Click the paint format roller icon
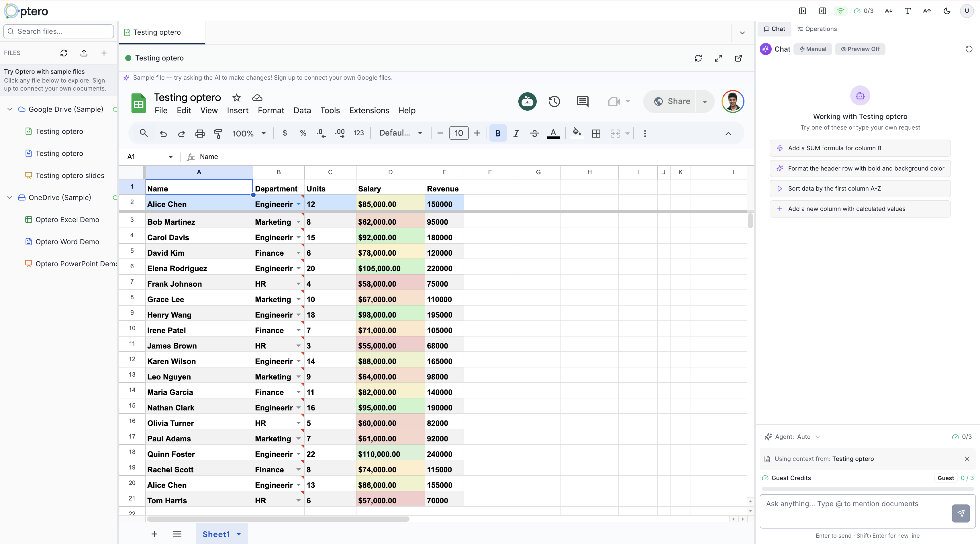This screenshot has height=544, width=980. click(x=217, y=134)
